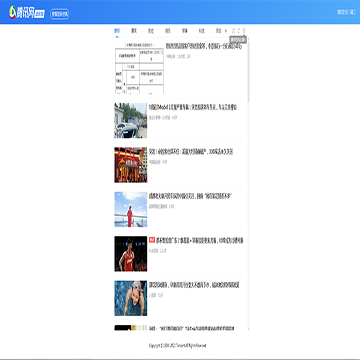Click the bell notification icon
360x360 pixels.
point(233,31)
